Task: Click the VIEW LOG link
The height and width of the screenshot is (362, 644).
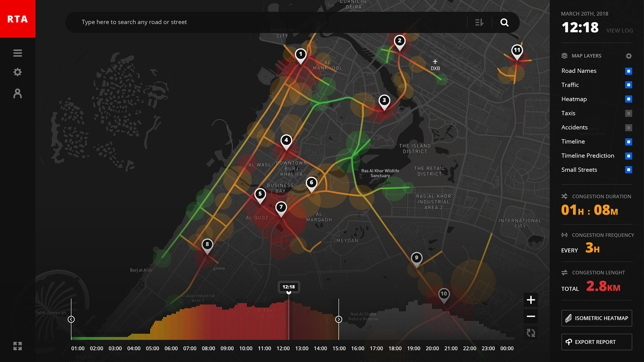Action: (620, 31)
